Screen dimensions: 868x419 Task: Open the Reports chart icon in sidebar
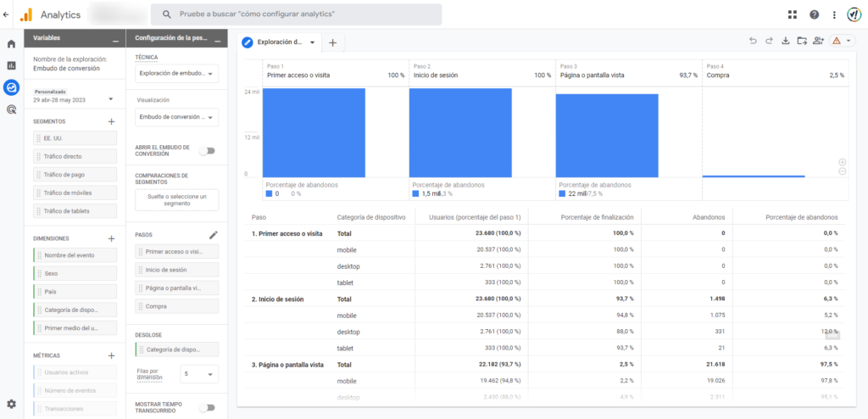pyautogui.click(x=11, y=65)
